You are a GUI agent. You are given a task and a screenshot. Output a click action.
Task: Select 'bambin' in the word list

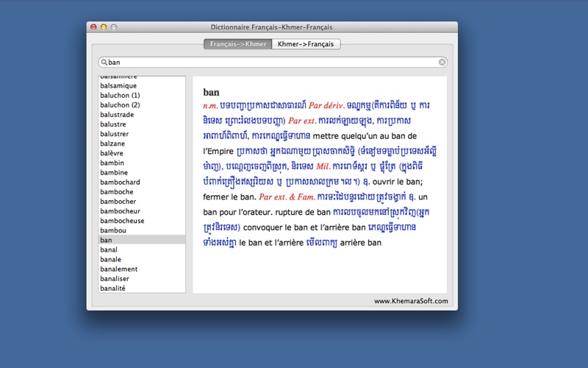[x=142, y=163]
